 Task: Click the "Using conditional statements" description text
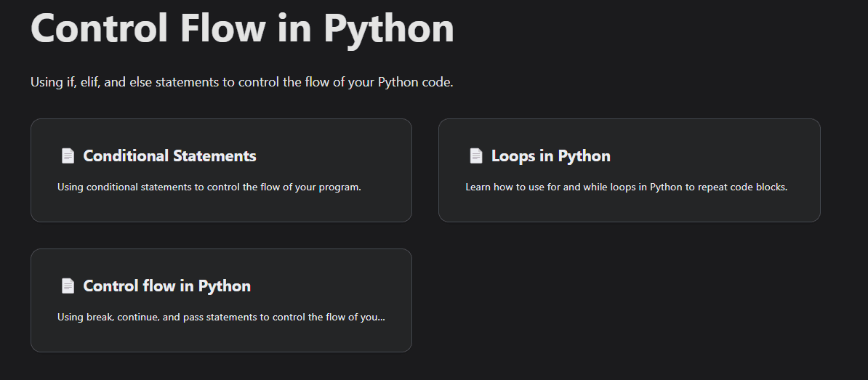pyautogui.click(x=209, y=187)
